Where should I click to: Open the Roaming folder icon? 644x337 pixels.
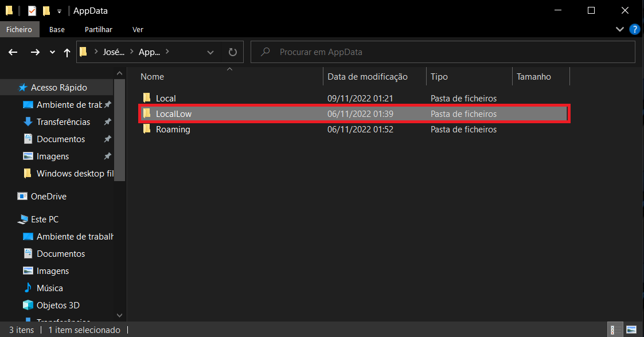click(x=147, y=130)
